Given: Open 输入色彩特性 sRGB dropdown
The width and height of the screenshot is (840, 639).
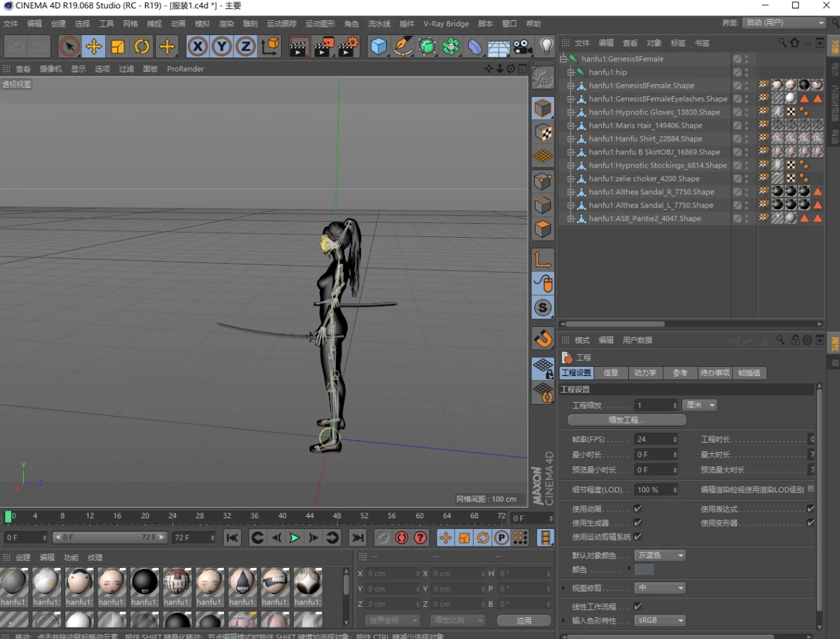Looking at the screenshot, I should coord(660,619).
